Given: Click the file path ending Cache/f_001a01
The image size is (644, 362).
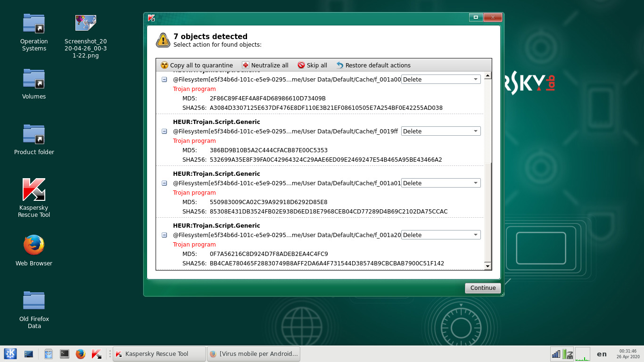Looking at the screenshot, I should [x=287, y=183].
